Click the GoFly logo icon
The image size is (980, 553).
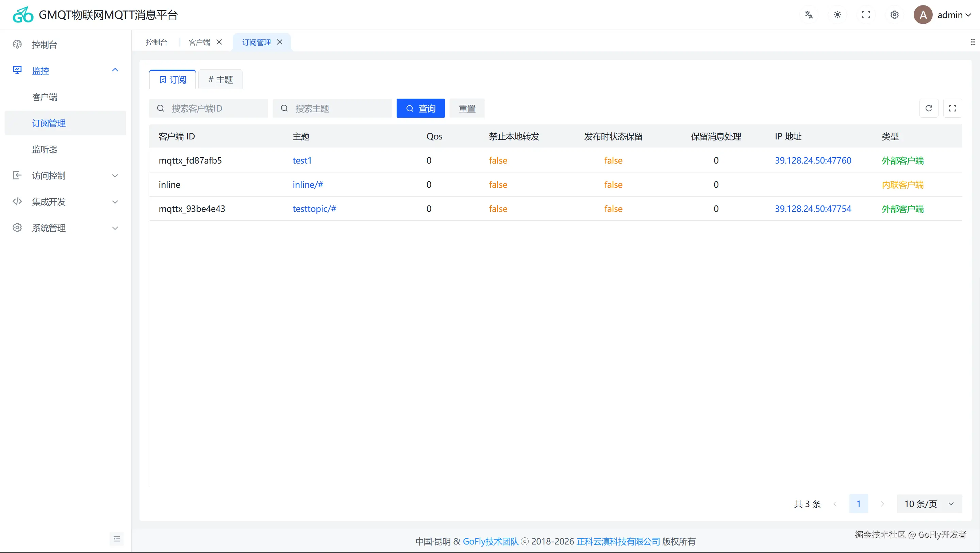tap(23, 15)
